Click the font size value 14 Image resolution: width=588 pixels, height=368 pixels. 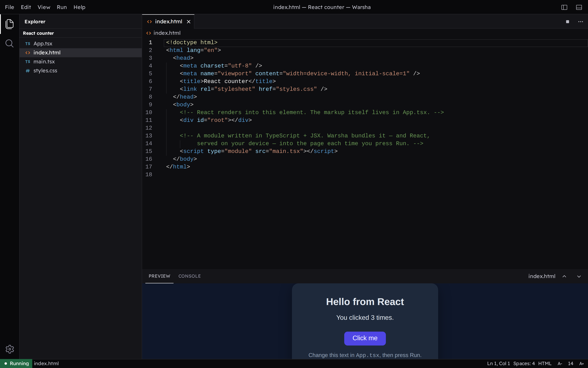pos(570,363)
